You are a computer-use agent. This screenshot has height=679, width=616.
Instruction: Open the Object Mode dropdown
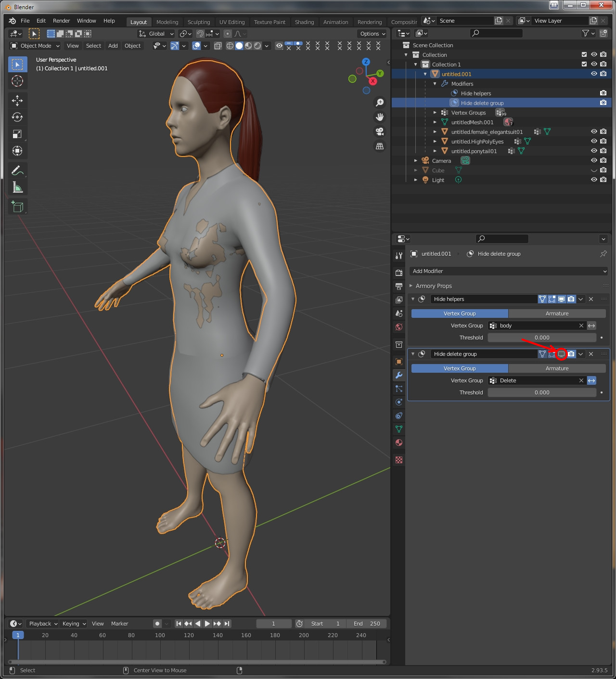(x=35, y=46)
